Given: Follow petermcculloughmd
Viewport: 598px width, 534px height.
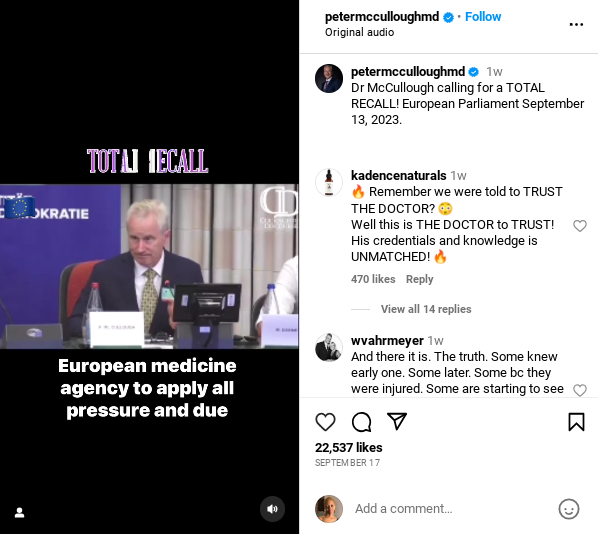Looking at the screenshot, I should click(483, 17).
